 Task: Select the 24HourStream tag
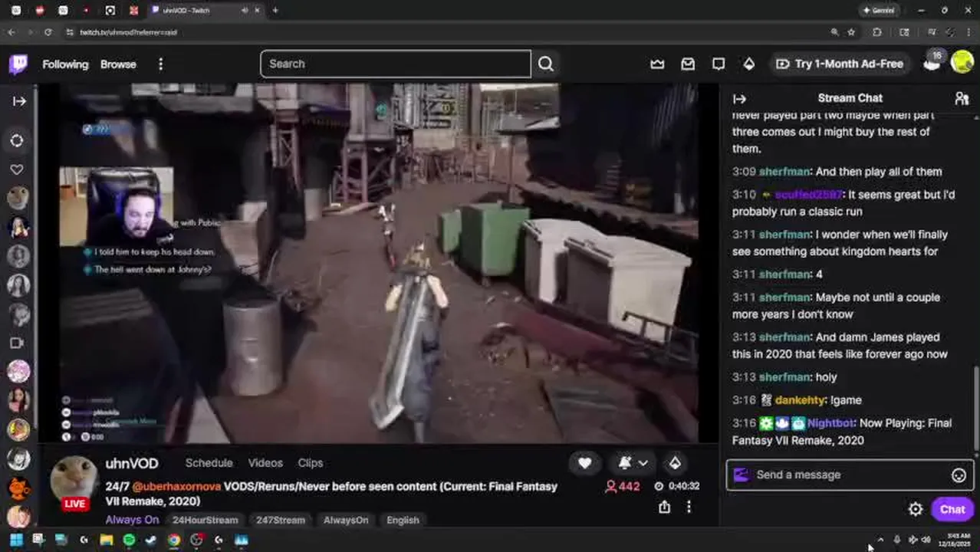coord(205,520)
